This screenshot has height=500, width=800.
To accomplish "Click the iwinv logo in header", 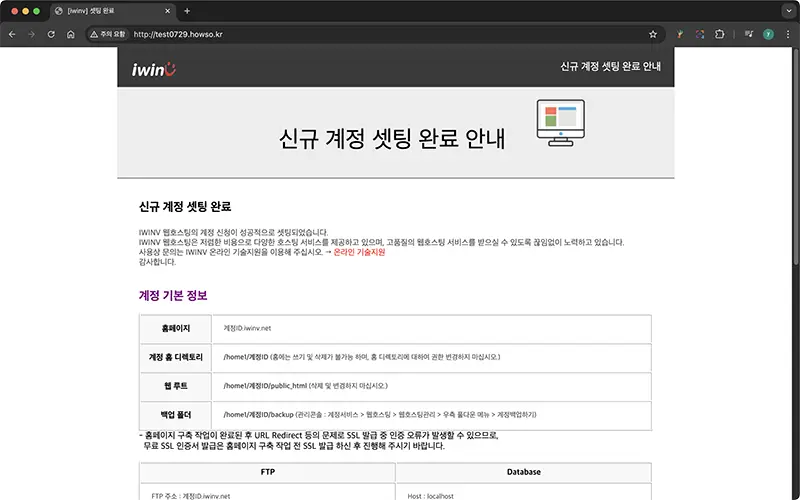I will (154, 69).
